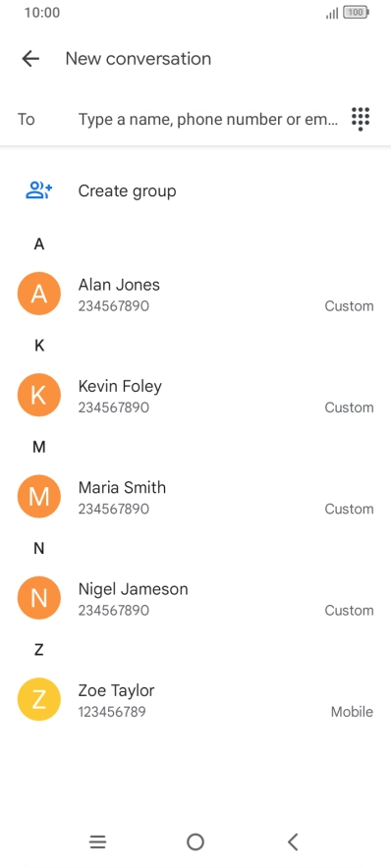
Task: Tap the Create group people icon
Action: tap(38, 191)
